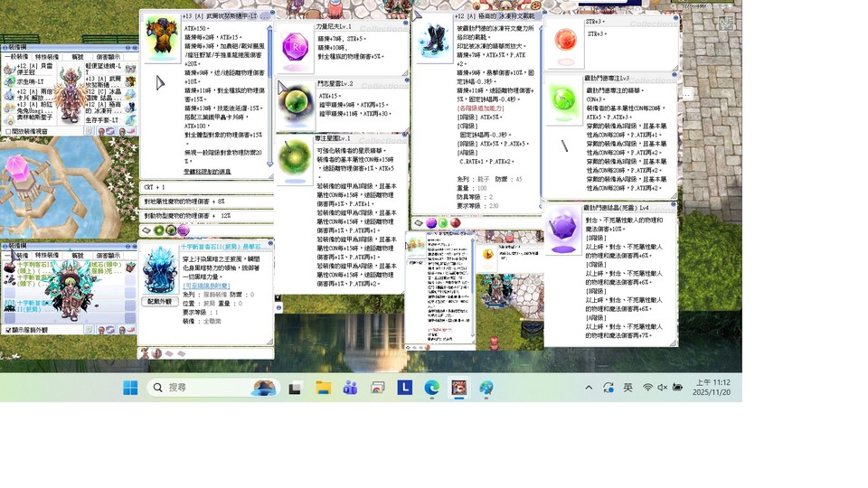Show hidden system tray icons chevron
The height and width of the screenshot is (488, 868).
coord(589,388)
